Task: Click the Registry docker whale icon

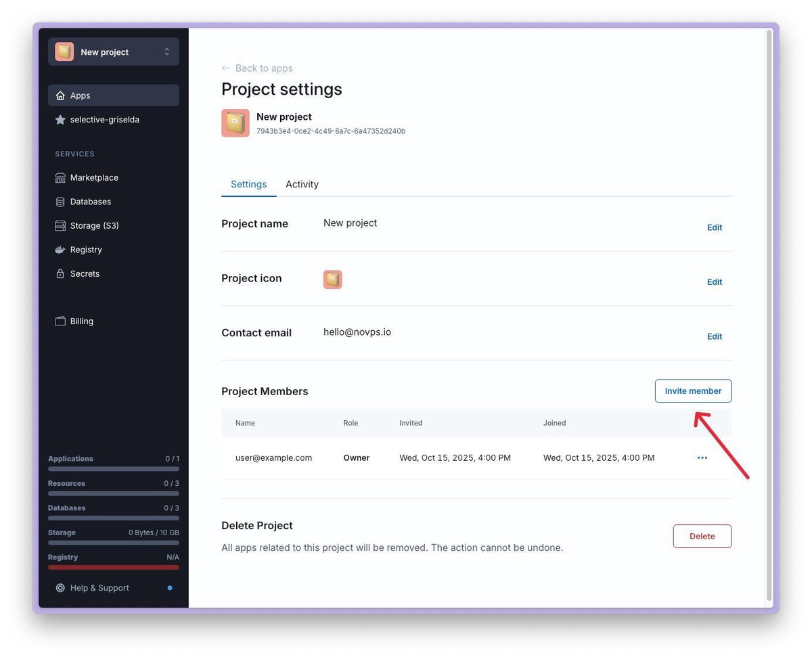Action: coord(60,250)
